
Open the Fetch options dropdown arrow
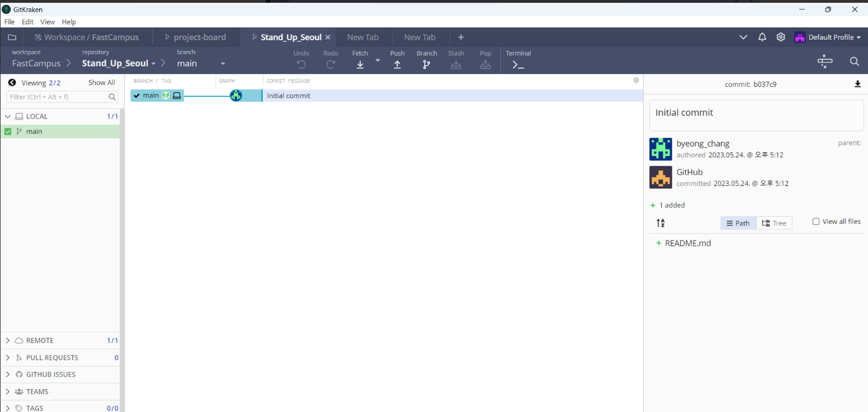378,60
